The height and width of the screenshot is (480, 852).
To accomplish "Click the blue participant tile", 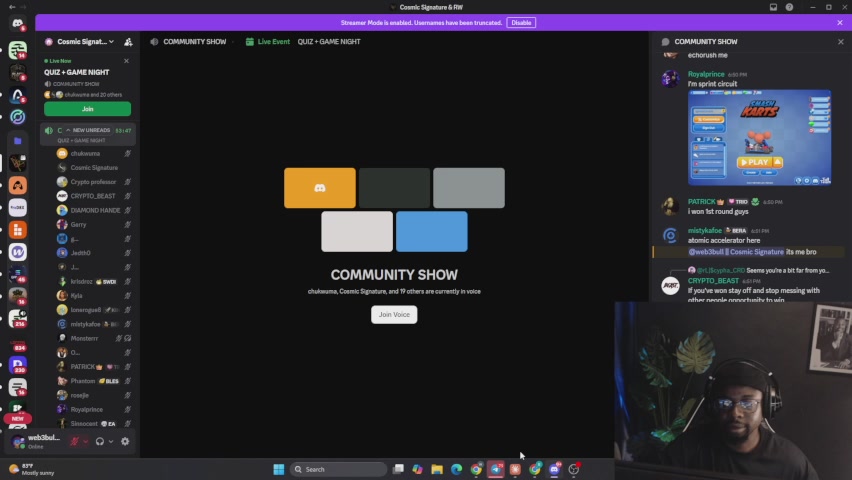I will [x=432, y=232].
